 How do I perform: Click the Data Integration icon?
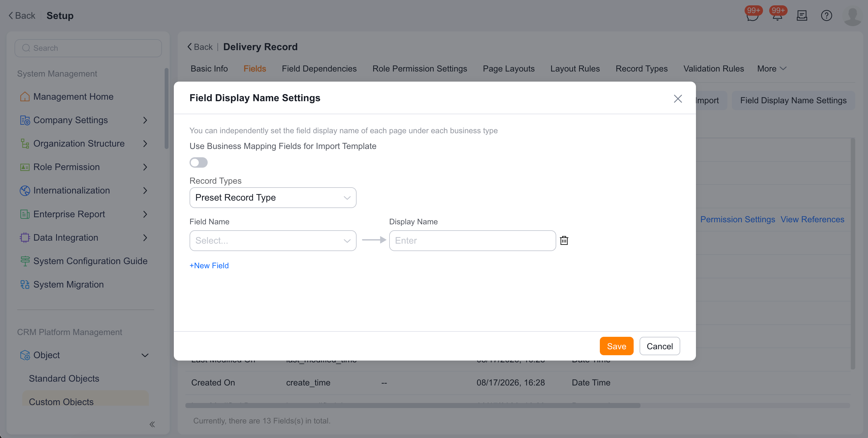pyautogui.click(x=25, y=238)
